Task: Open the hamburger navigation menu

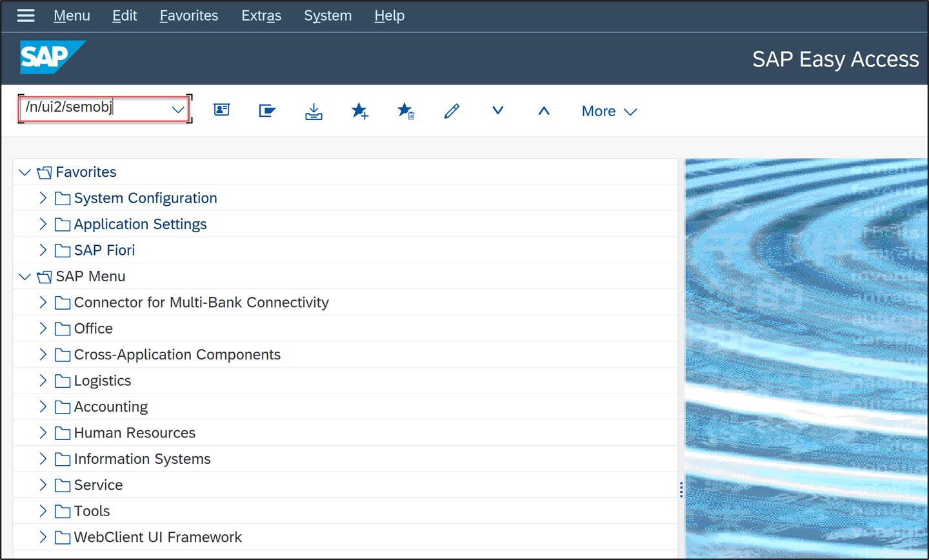Action: click(26, 15)
